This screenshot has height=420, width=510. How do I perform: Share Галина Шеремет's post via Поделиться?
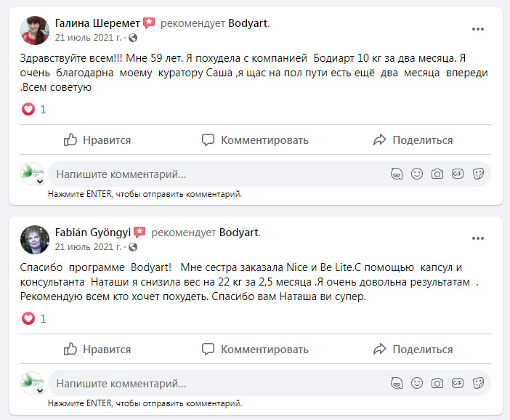tap(413, 140)
